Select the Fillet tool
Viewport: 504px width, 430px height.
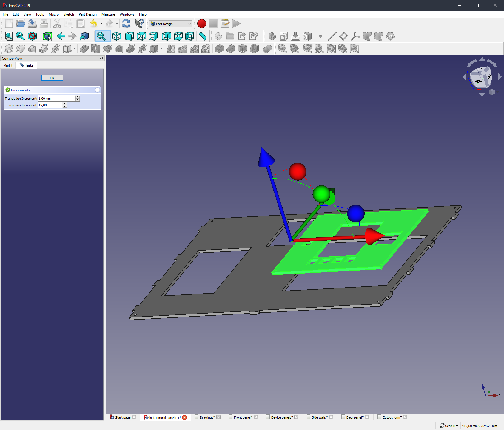tap(219, 49)
